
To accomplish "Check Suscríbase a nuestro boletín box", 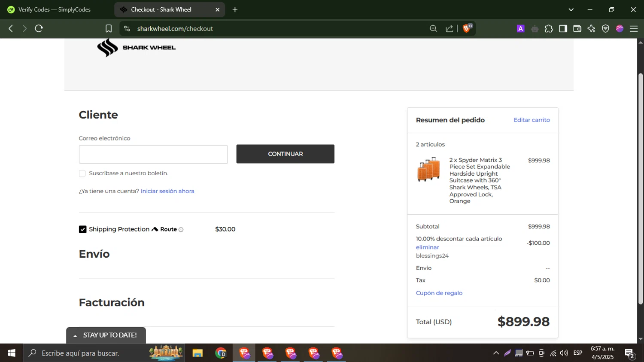I will tap(82, 173).
